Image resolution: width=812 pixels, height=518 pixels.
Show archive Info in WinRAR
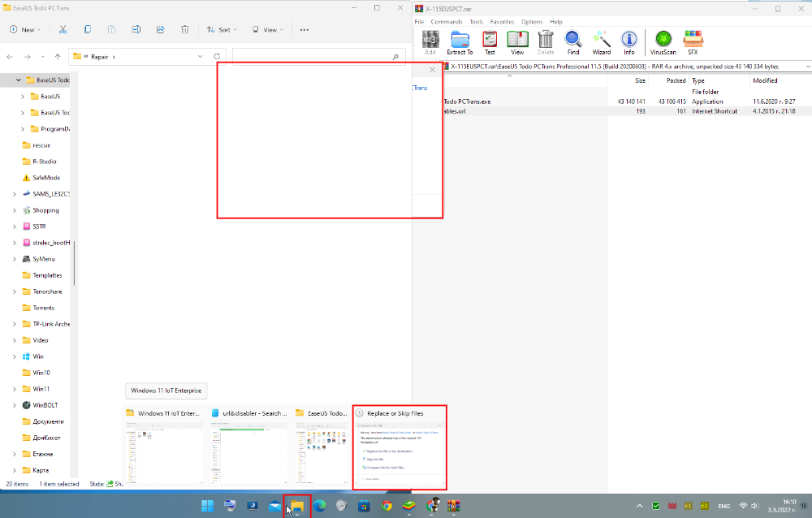pyautogui.click(x=629, y=42)
